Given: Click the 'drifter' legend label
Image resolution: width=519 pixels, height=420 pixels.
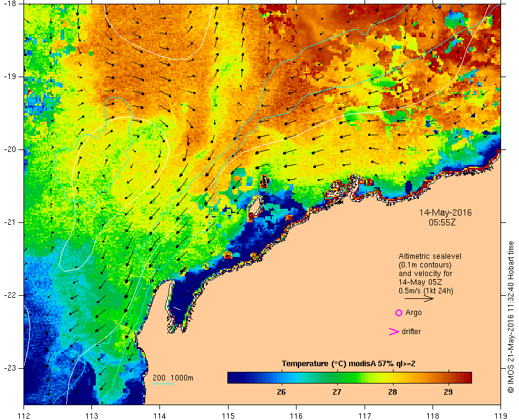Looking at the screenshot, I should click(411, 331).
